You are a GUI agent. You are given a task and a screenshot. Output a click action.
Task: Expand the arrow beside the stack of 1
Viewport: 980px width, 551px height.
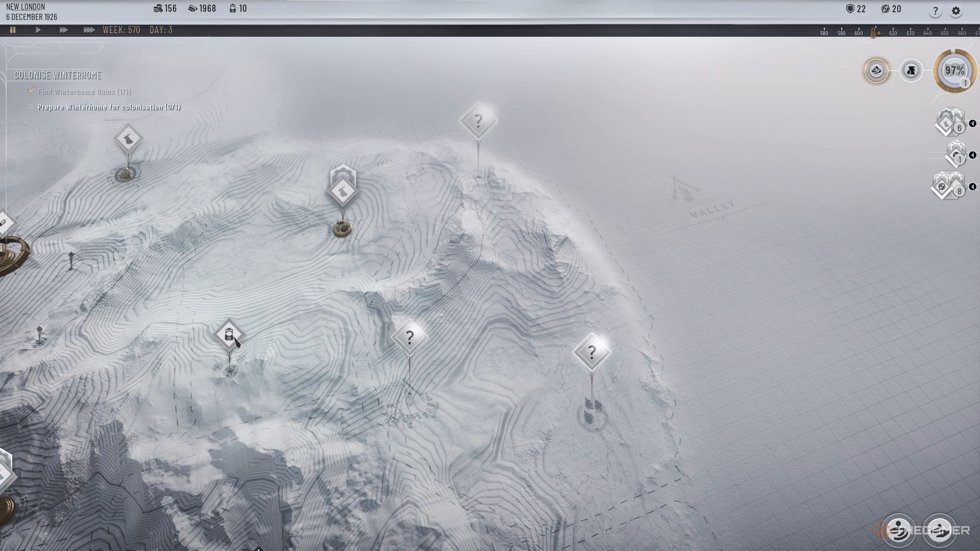(x=972, y=155)
